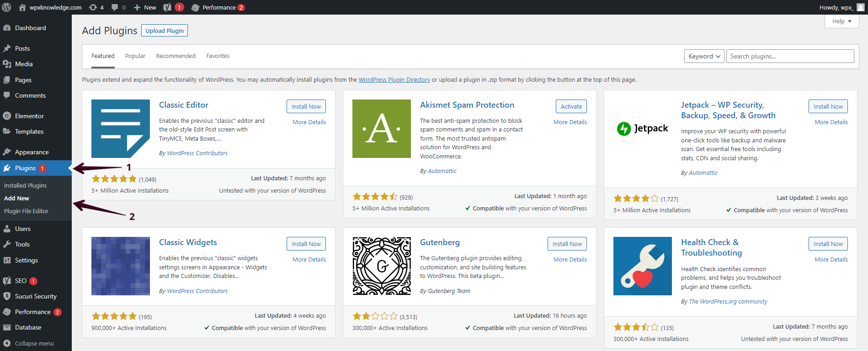
Task: Open the WordPress Plugin Directory link
Action: pos(394,80)
